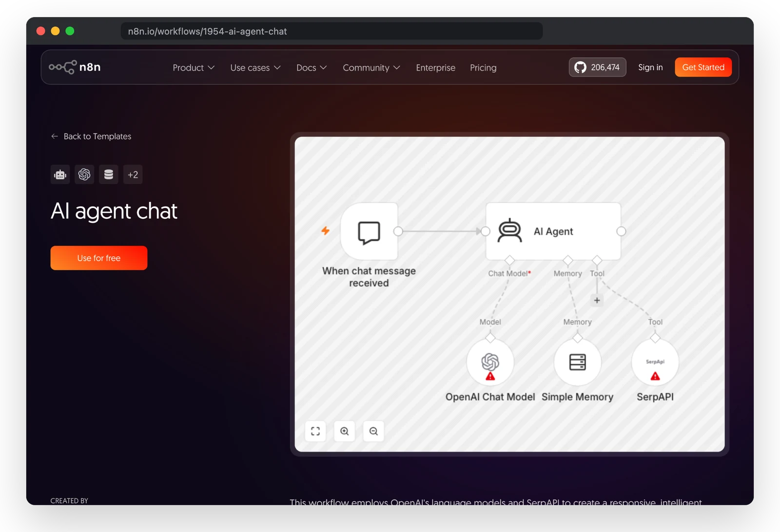The image size is (780, 532).
Task: Zoom in on the workflow canvas
Action: (x=345, y=431)
